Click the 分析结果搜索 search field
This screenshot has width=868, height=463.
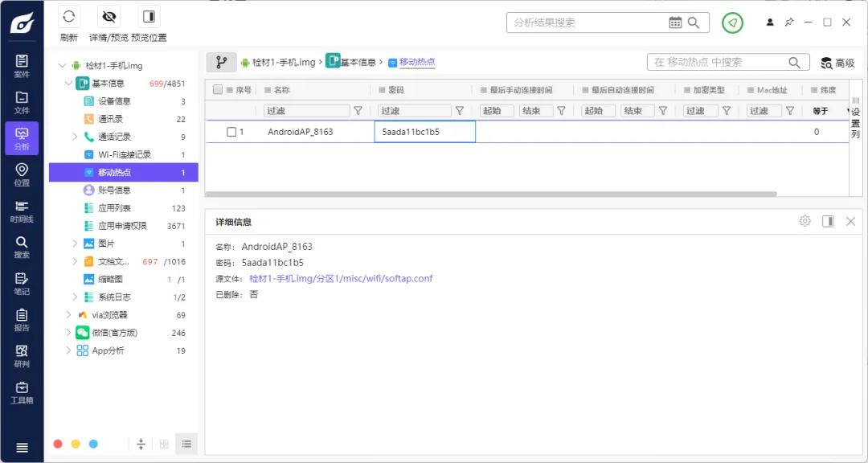[x=587, y=23]
